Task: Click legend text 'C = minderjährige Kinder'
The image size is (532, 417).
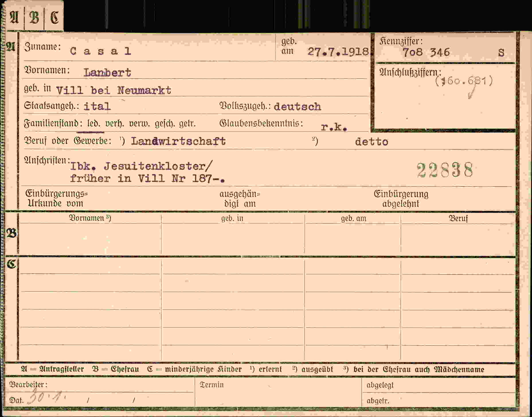Action: pyautogui.click(x=194, y=369)
